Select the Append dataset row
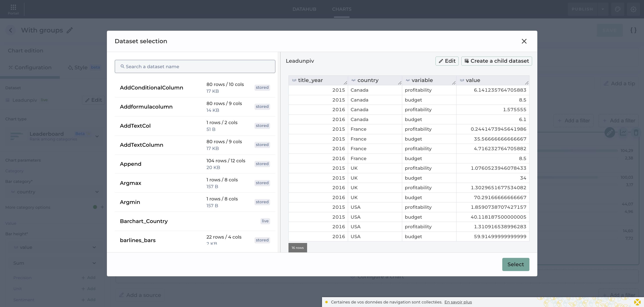 [195, 164]
